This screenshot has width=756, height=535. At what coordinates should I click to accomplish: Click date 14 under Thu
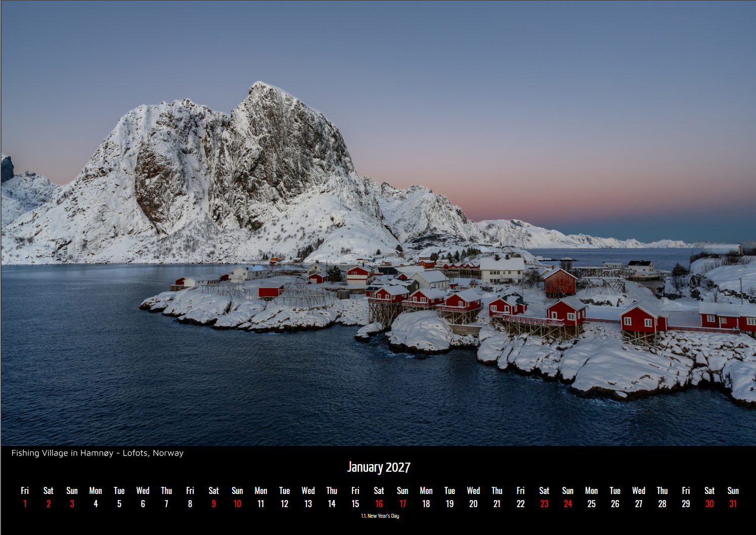point(332,504)
